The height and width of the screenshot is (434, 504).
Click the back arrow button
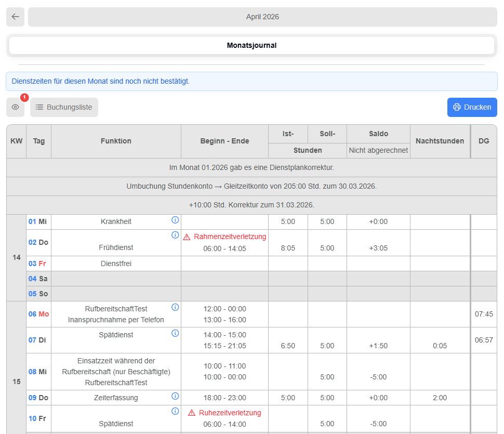(x=15, y=17)
